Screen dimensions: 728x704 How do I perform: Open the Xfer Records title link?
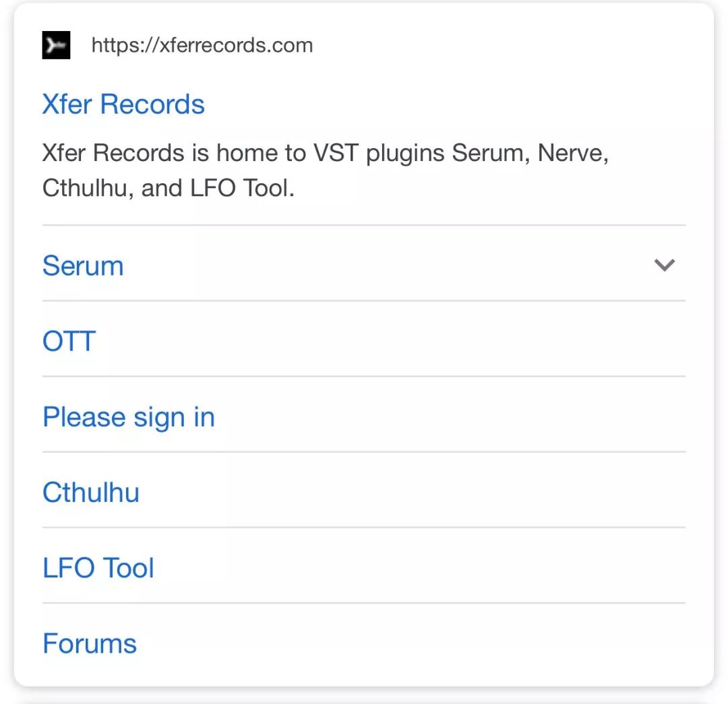[x=123, y=104]
